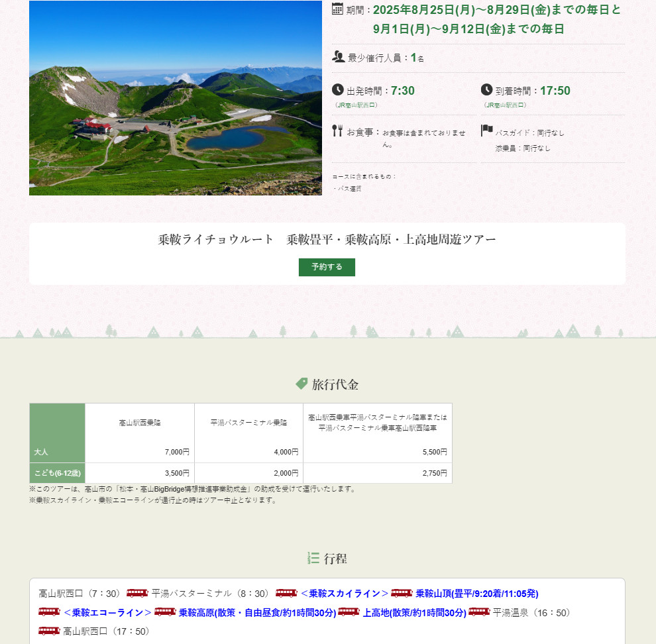Open the ＜乗鞍スカイライン＞ link
Image resolution: width=656 pixels, height=644 pixels.
344,594
